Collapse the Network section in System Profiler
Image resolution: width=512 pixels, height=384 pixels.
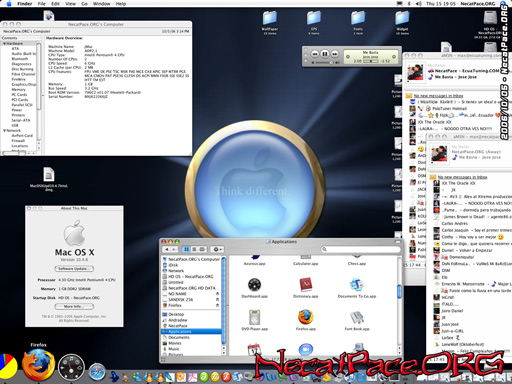(5, 131)
